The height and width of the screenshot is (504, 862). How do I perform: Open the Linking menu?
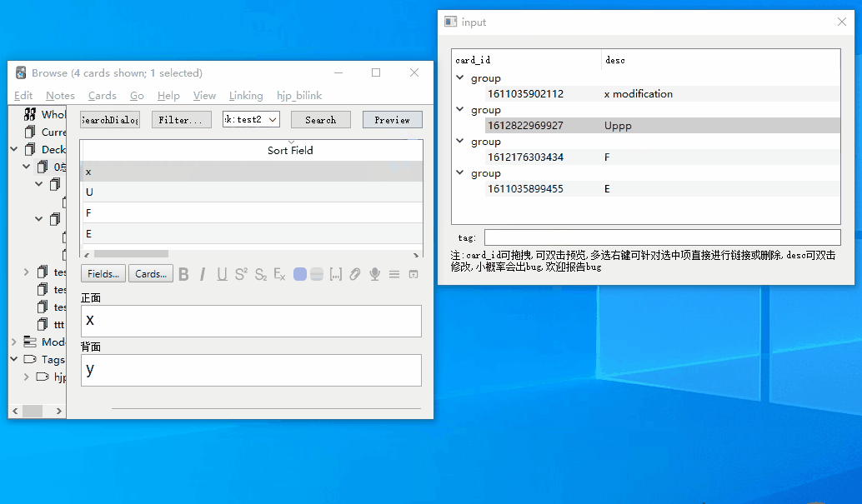coord(246,96)
